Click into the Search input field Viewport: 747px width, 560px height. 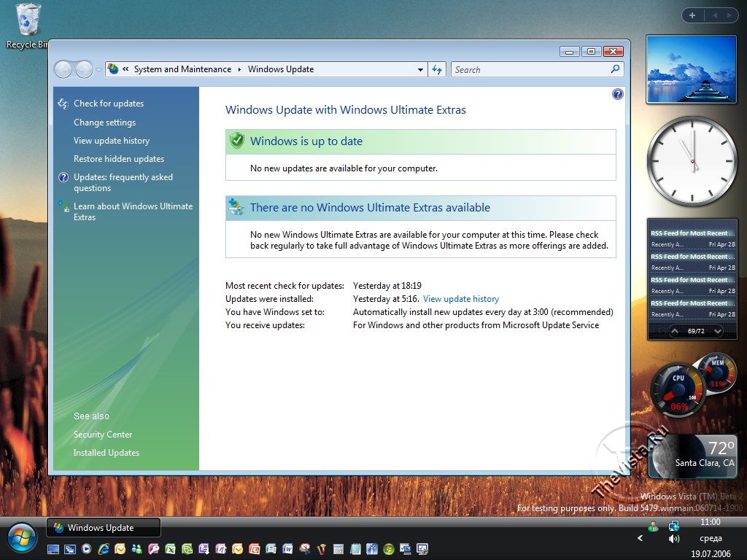pyautogui.click(x=530, y=69)
